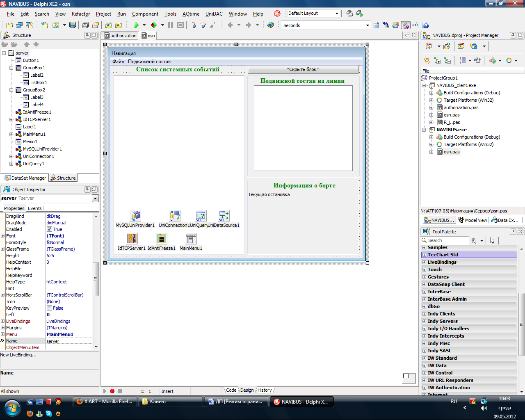Toggle the Structure panel pin
The image size is (525, 420).
(x=87, y=35)
